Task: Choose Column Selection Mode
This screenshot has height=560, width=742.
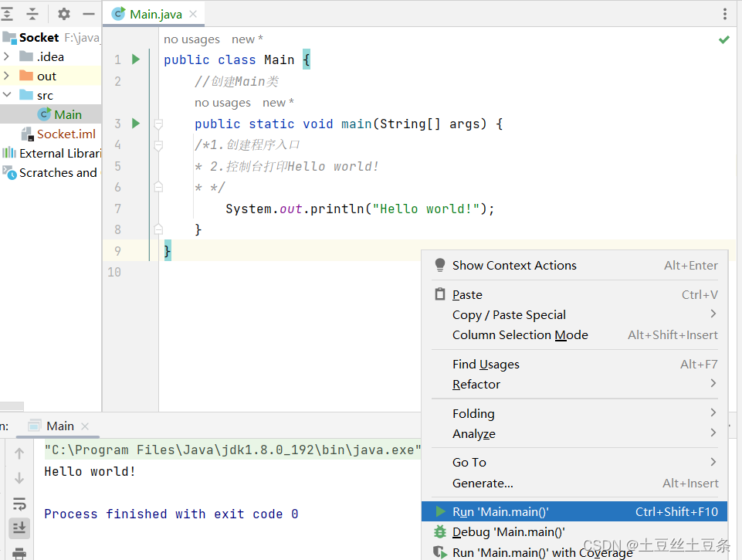Action: coord(574,335)
